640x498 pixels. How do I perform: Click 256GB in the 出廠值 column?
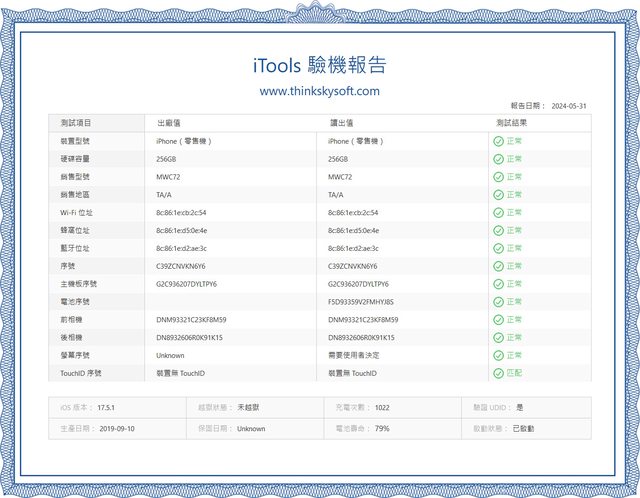[166, 159]
